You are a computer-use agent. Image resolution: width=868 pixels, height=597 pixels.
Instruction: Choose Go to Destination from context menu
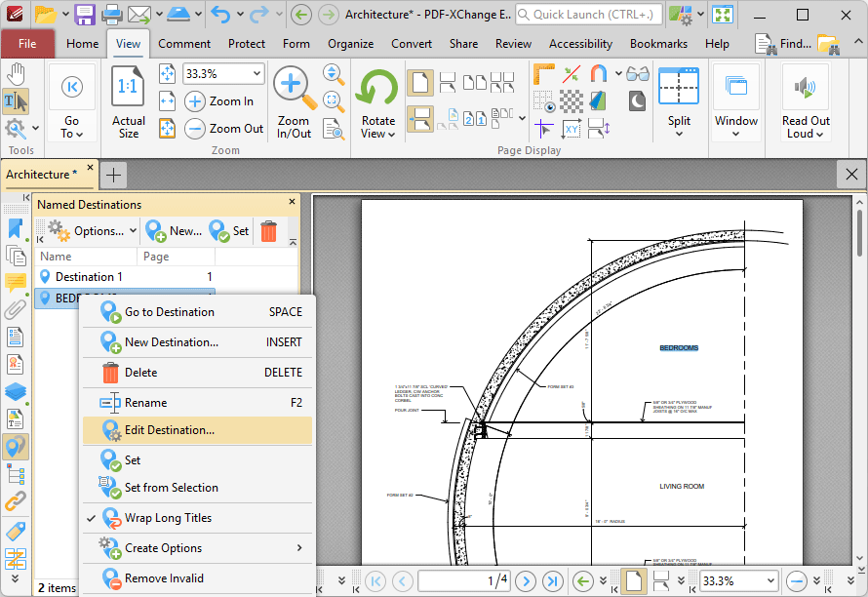pos(197,312)
